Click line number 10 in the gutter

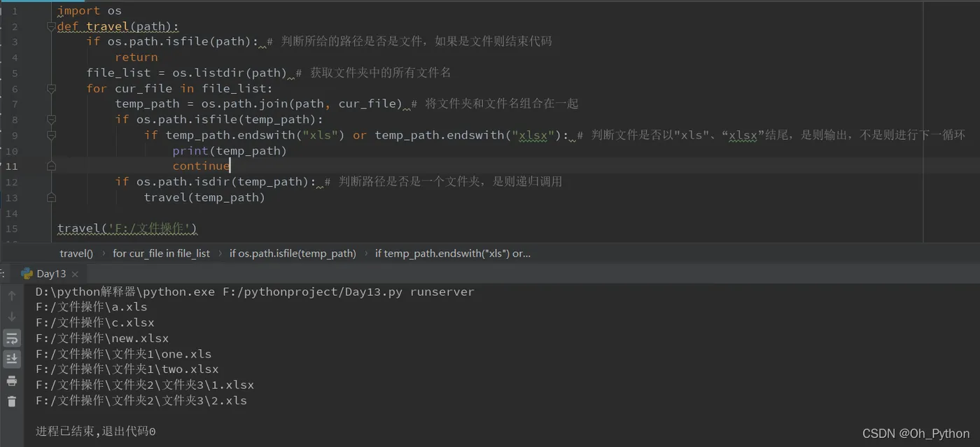[x=11, y=150]
